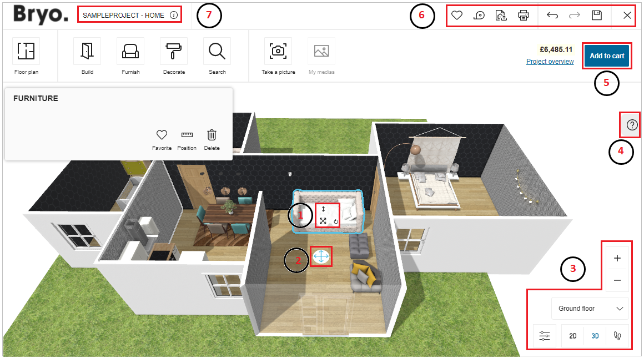Viewport: 644px width, 358px height.
Task: Click the Favorite heart icon in top toolbar
Action: [x=456, y=16]
